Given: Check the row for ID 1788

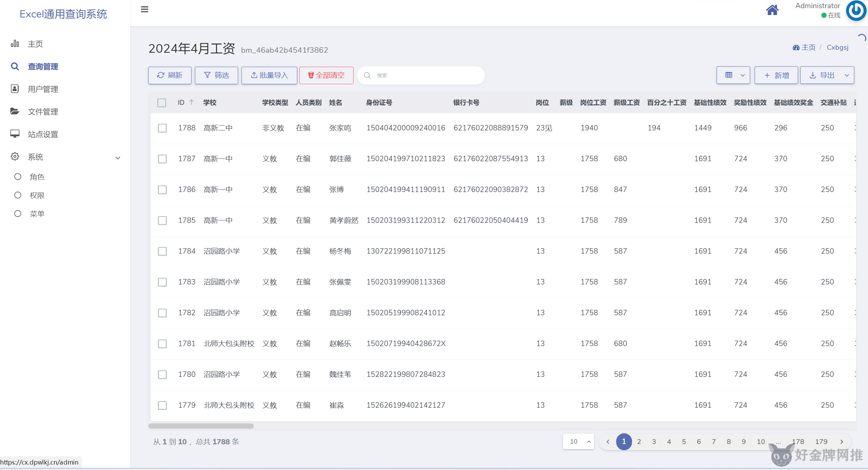Looking at the screenshot, I should coord(162,128).
